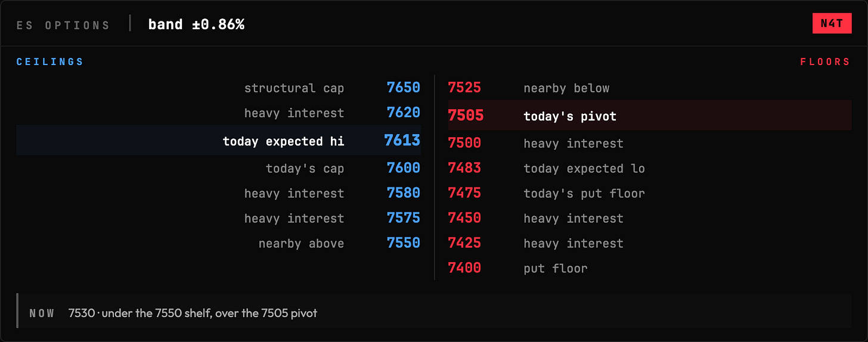Screen dimensions: 868x342
Task: Select the 7450 heavy interest floor
Action: (650, 218)
